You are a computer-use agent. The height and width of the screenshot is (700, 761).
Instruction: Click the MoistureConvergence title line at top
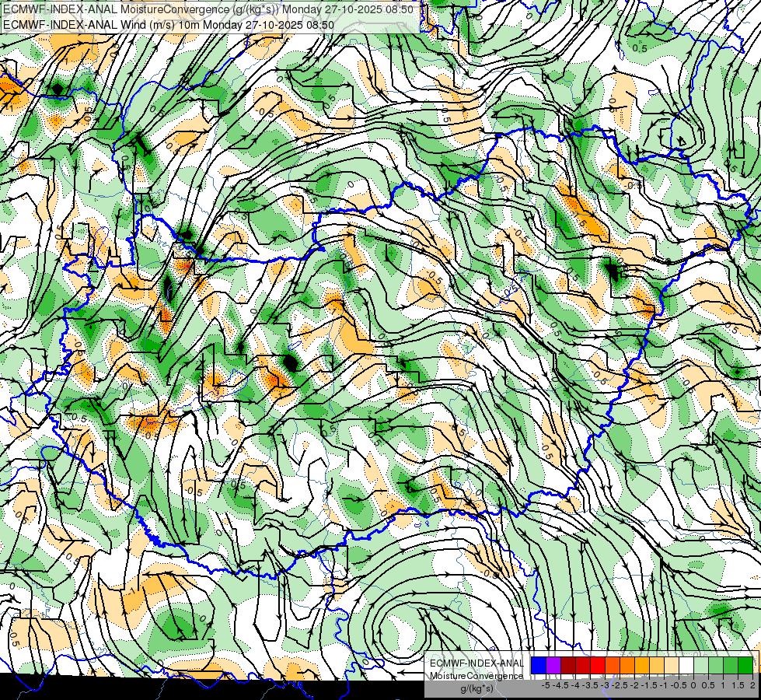pyautogui.click(x=208, y=9)
